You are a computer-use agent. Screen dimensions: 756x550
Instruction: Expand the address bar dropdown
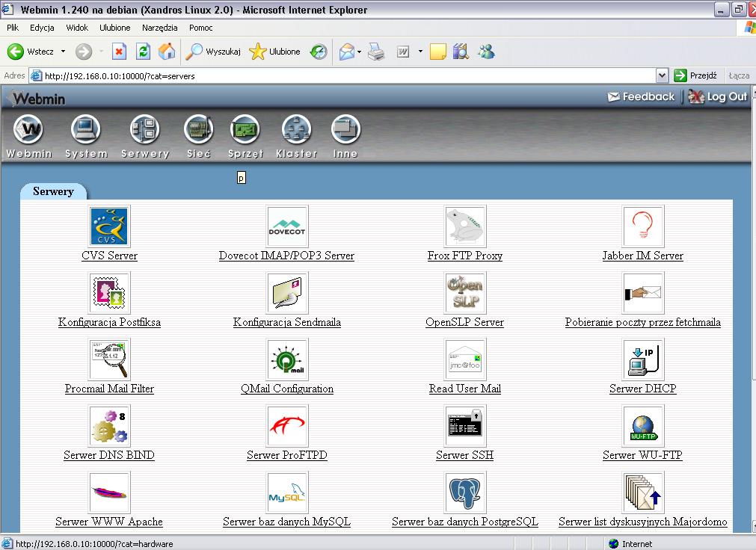[662, 75]
